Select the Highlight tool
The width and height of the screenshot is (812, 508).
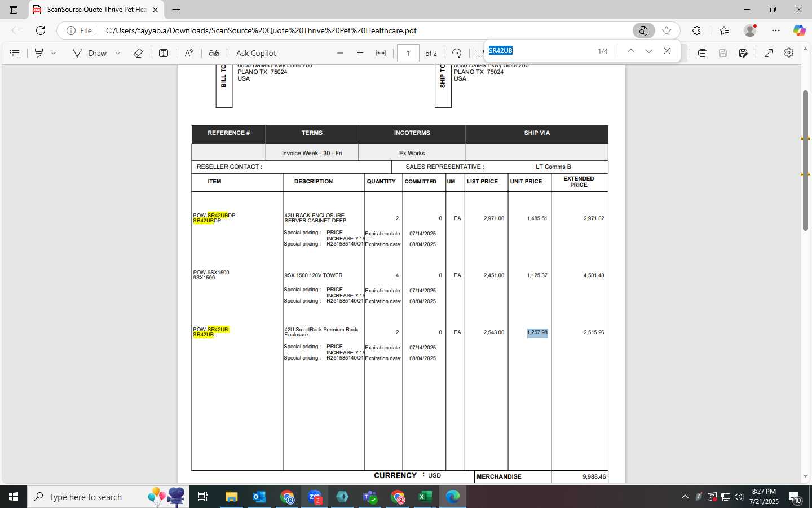click(39, 53)
